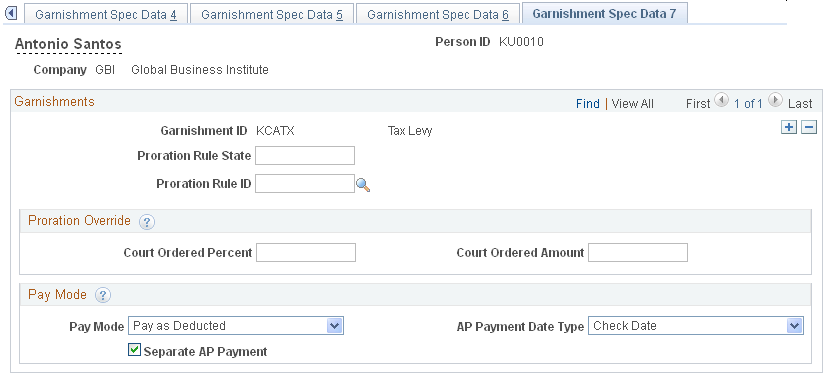829x378 pixels.
Task: Uncheck Separate AP Payment checkbox
Action: [x=135, y=350]
